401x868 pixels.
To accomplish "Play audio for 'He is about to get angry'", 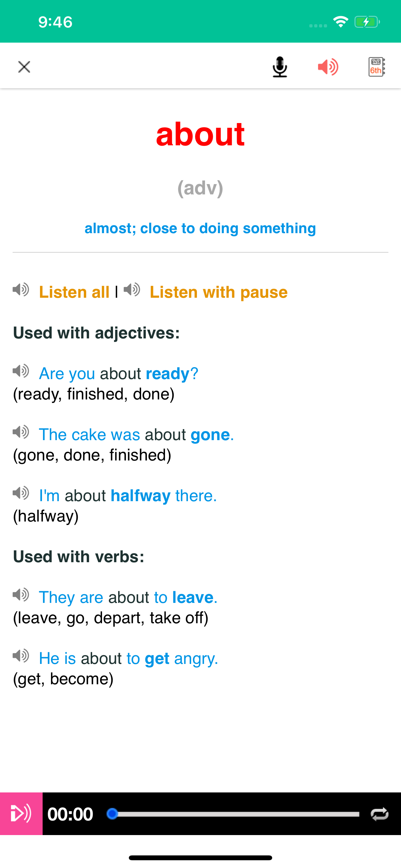I will [21, 656].
